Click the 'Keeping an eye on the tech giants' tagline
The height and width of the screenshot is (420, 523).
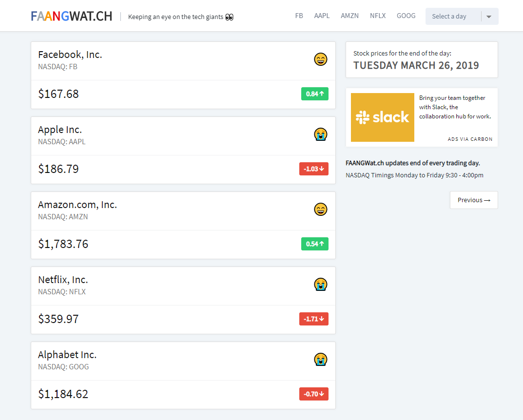coord(175,17)
